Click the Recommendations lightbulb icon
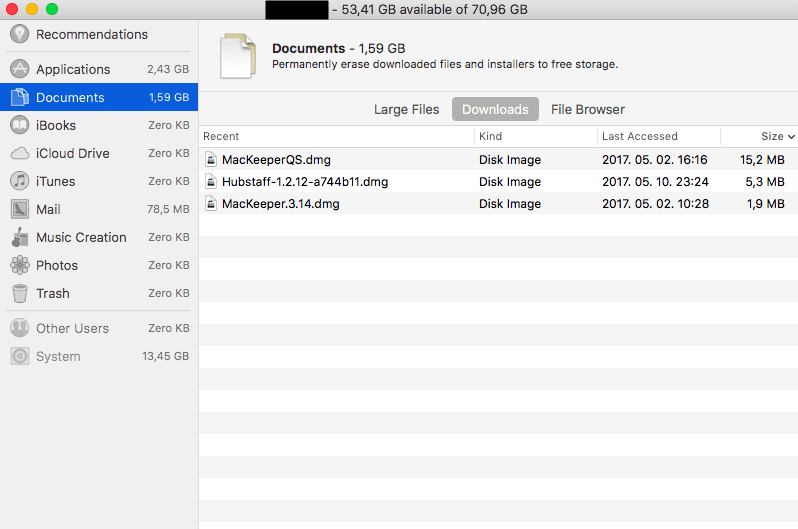The width and height of the screenshot is (798, 529). tap(19, 34)
